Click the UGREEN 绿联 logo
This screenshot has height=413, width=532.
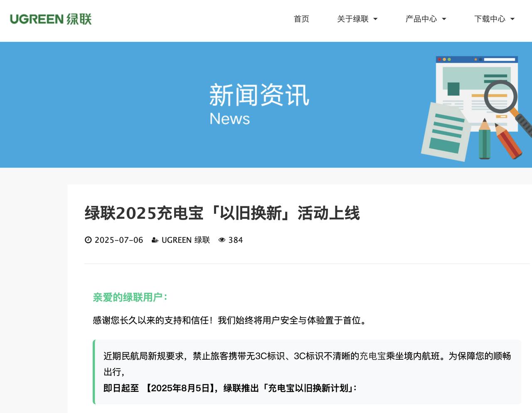tap(50, 19)
